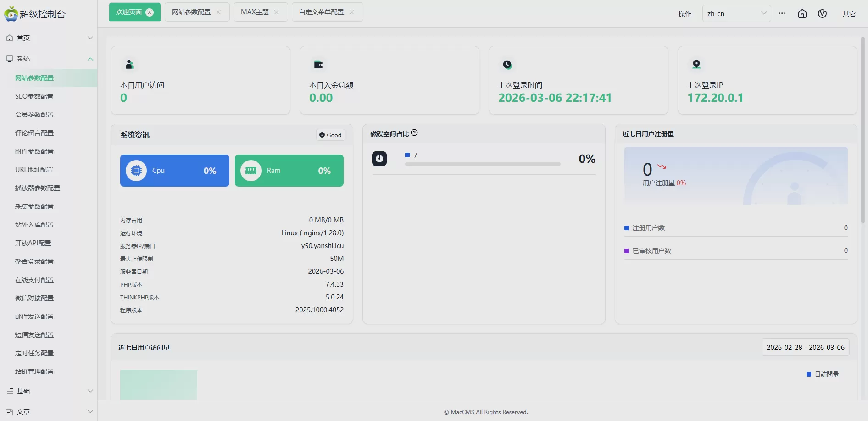Click the CPU chip icon
This screenshot has width=868, height=421.
[x=136, y=171]
